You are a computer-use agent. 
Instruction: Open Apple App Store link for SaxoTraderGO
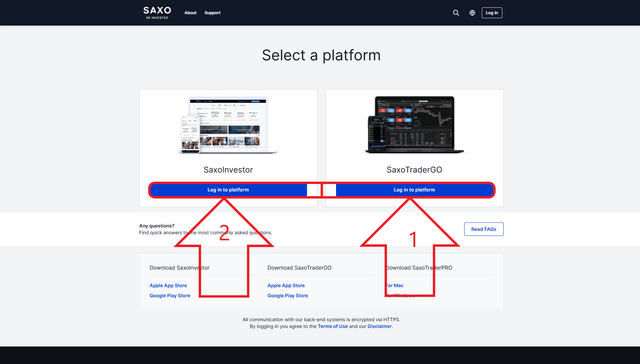286,285
